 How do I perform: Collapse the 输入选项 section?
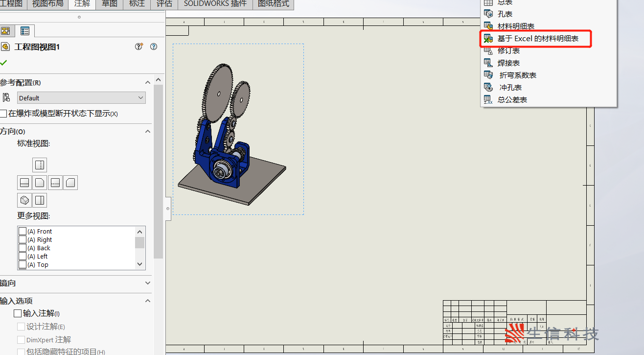coord(148,301)
